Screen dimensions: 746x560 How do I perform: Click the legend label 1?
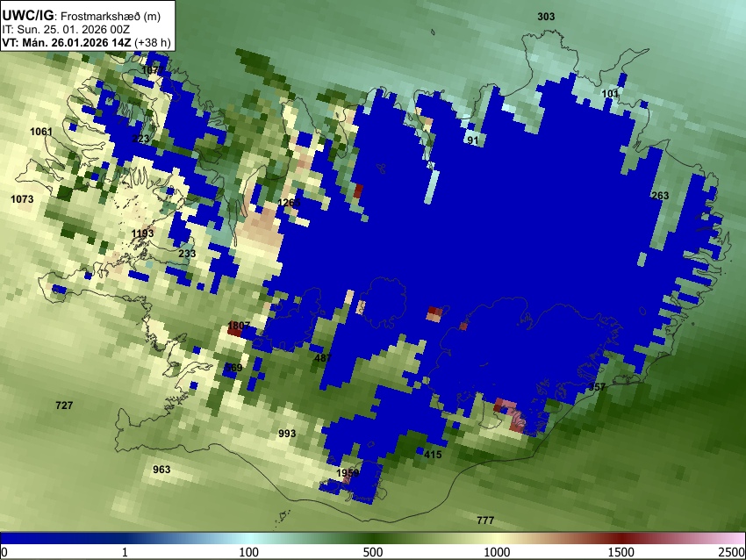tap(125, 552)
